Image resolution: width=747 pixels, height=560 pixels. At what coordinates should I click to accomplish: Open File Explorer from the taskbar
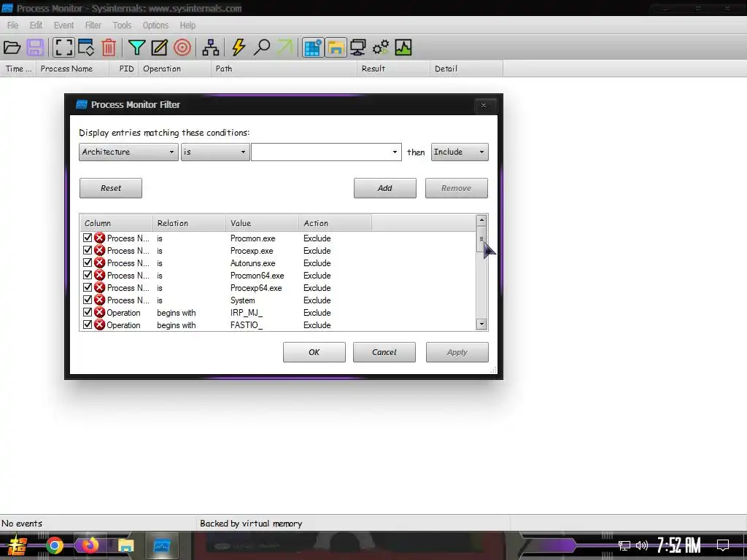point(125,545)
